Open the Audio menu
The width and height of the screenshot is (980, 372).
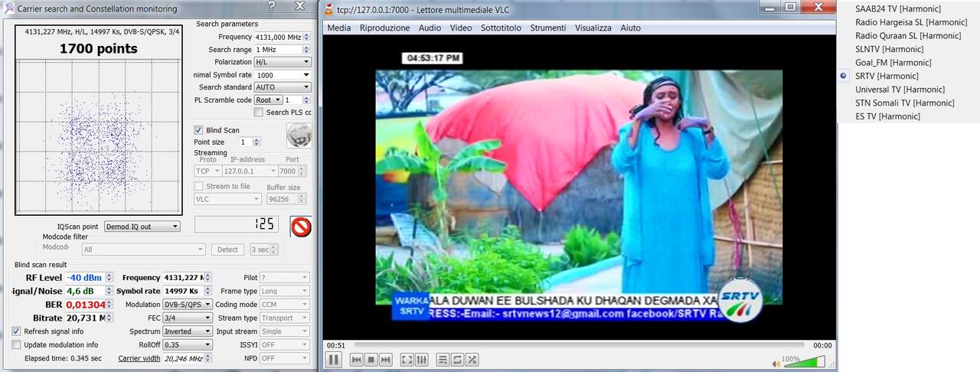(430, 28)
